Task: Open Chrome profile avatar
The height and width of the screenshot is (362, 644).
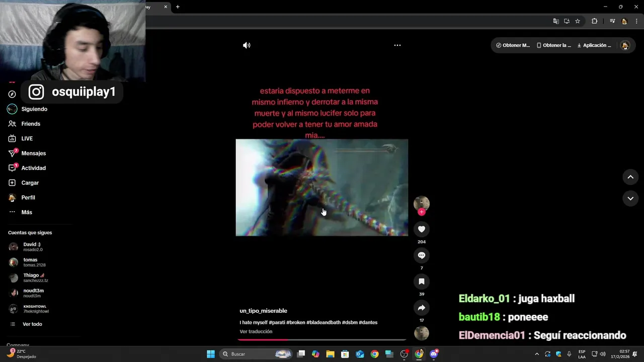Action: tap(624, 21)
